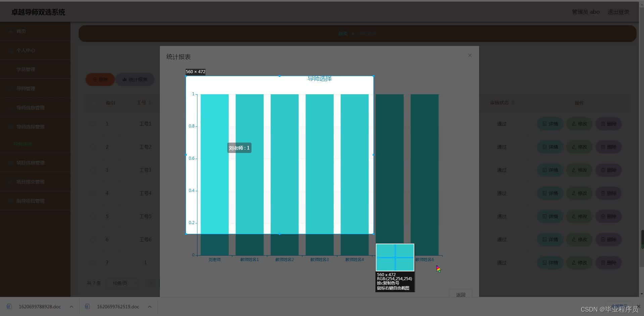Click the 导师选择 chart title
644x316 pixels.
tap(320, 78)
